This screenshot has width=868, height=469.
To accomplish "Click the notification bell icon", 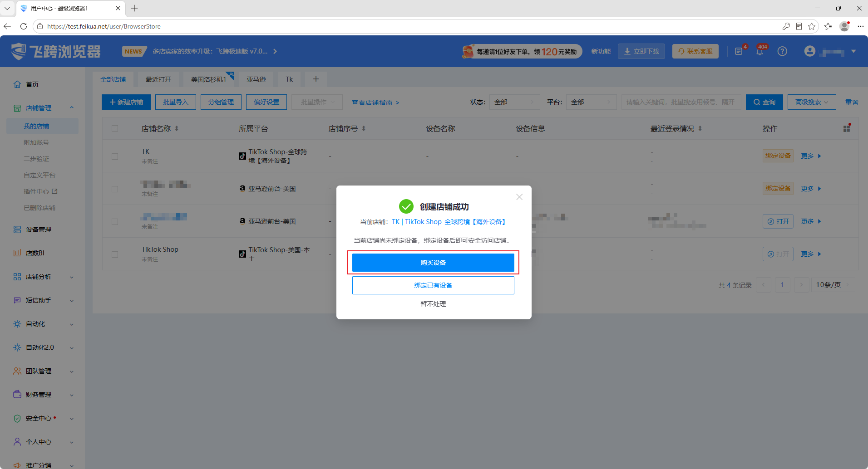I will pos(759,52).
